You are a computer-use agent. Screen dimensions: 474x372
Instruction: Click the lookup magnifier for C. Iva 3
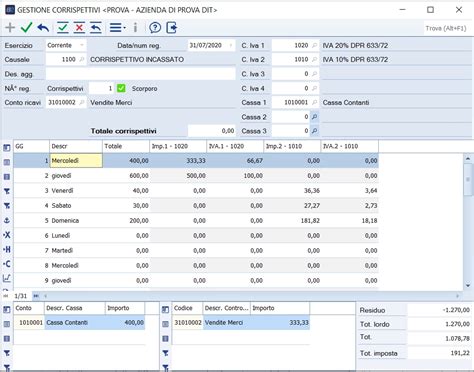pos(314,74)
